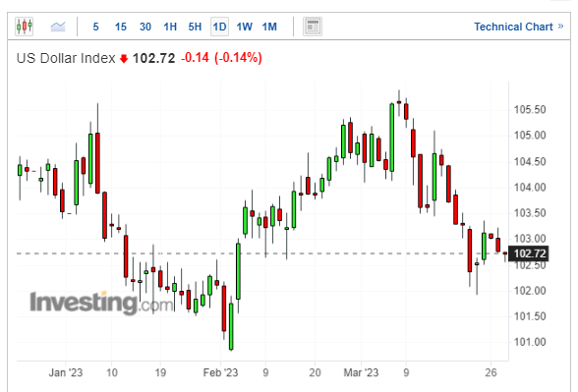Click the 105.50 price axis label

pyautogui.click(x=530, y=110)
